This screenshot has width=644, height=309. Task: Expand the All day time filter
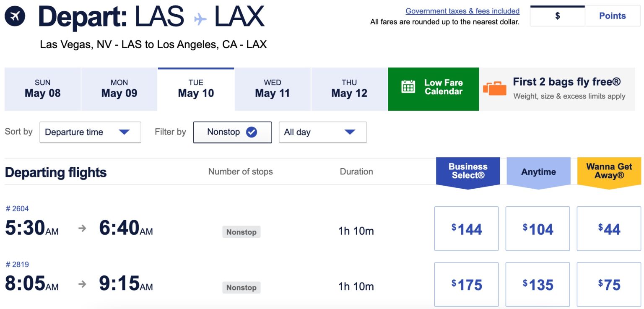click(322, 132)
